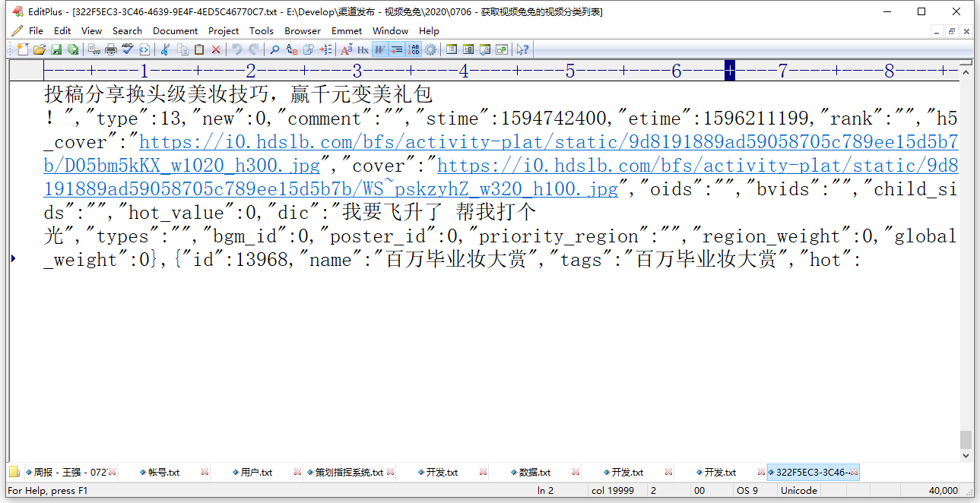Image resolution: width=980 pixels, height=503 pixels.
Task: Select the 322F5EC3-3C46 document tab
Action: click(813, 472)
